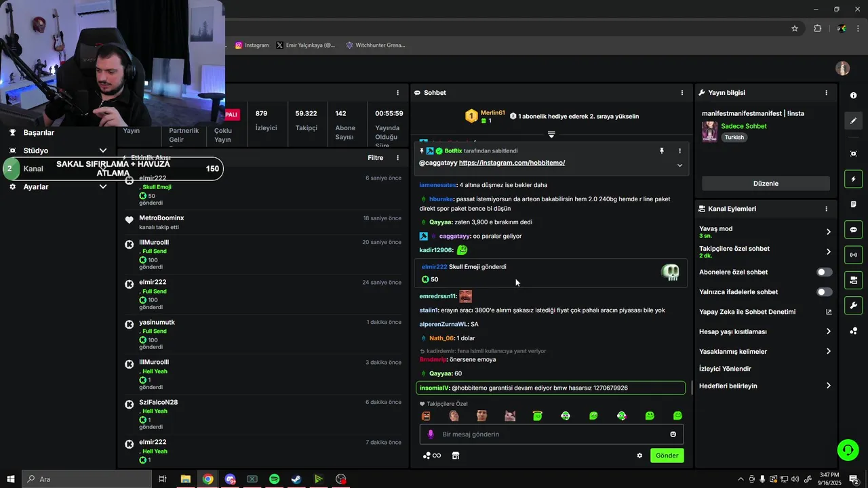
Task: Click the pencil edit icon in right sidebar
Action: click(x=853, y=121)
